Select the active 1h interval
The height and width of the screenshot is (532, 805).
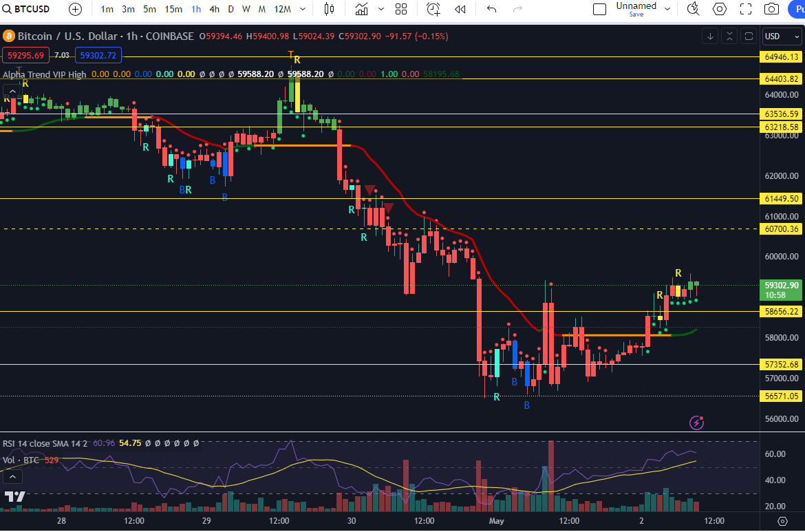click(195, 9)
